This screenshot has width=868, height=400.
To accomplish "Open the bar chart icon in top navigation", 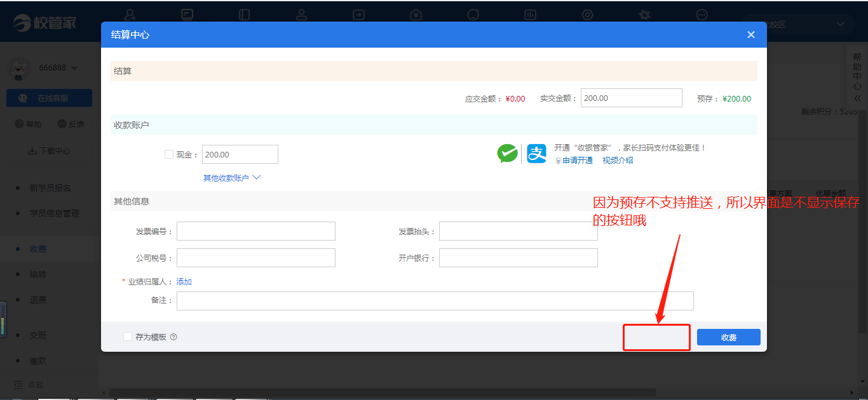I will click(530, 14).
